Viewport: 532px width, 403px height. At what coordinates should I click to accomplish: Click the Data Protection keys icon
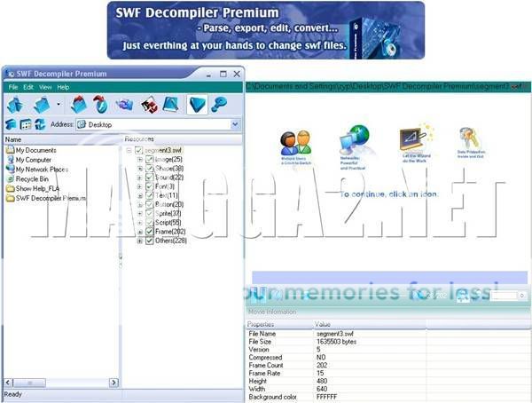point(470,138)
